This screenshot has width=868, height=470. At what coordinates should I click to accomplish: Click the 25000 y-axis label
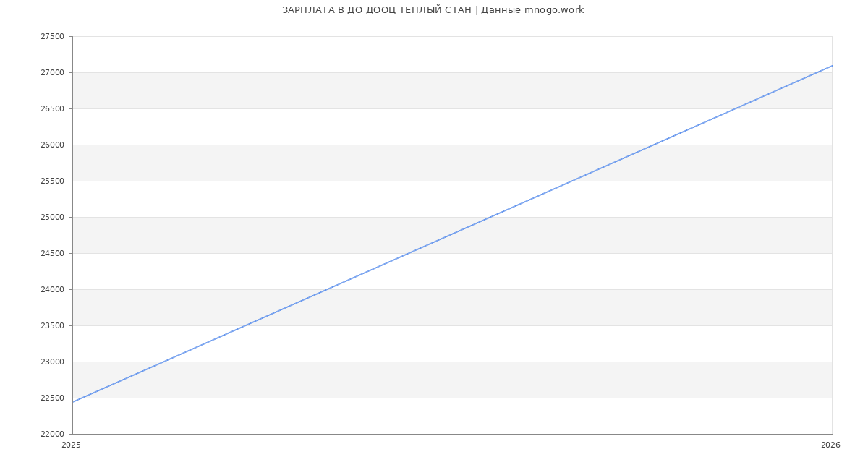point(52,218)
